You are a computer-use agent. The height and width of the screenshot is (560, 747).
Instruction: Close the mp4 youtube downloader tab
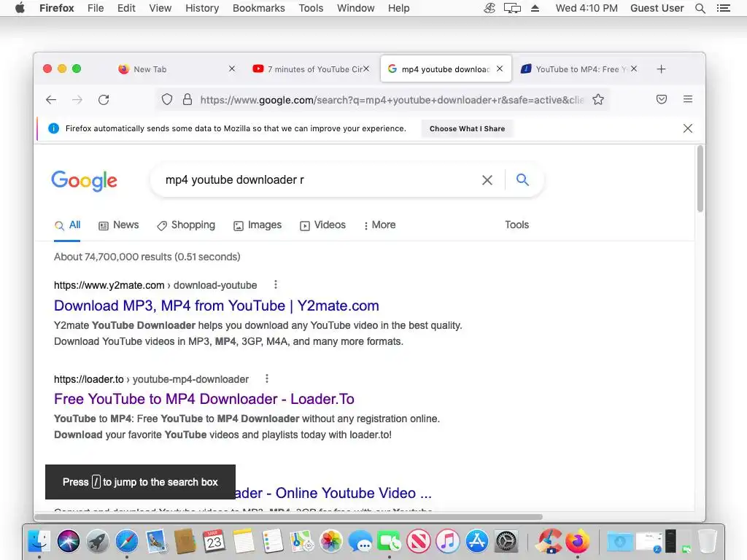499,69
